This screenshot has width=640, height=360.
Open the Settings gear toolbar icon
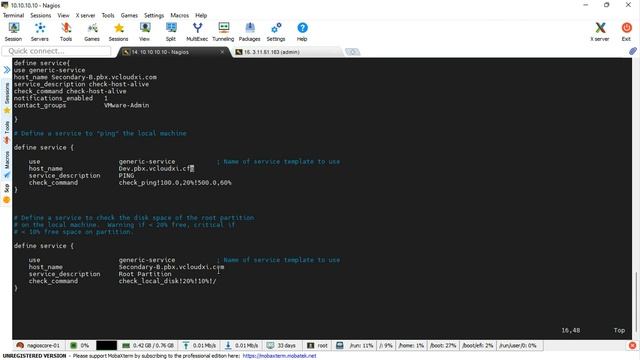click(x=276, y=32)
